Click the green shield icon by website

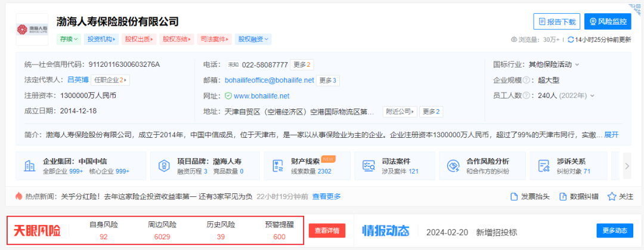[x=228, y=96]
